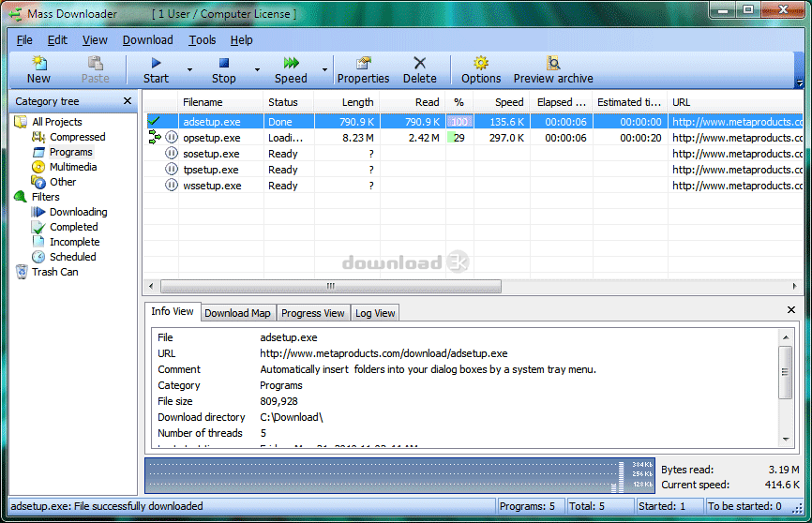Click the pause icon beside wssetup.exe
The image size is (812, 523).
click(x=172, y=186)
